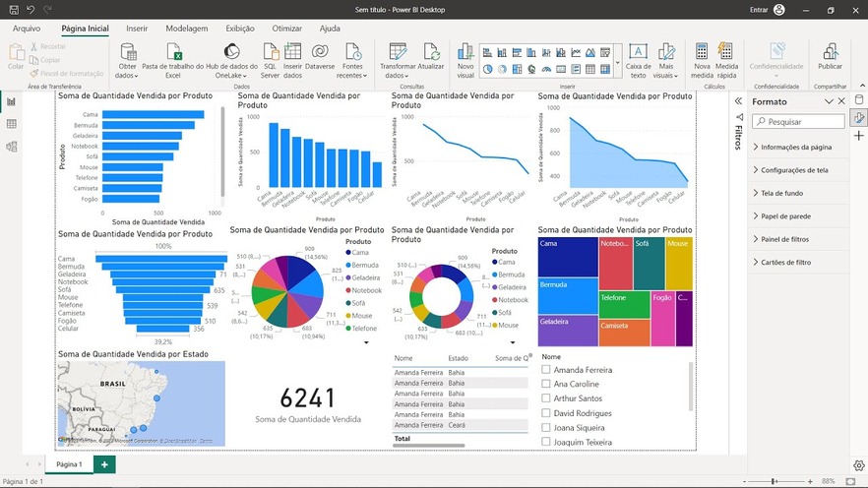Open the Modelagem ribbon tab
Viewport: 868px width, 488px height.
point(186,29)
